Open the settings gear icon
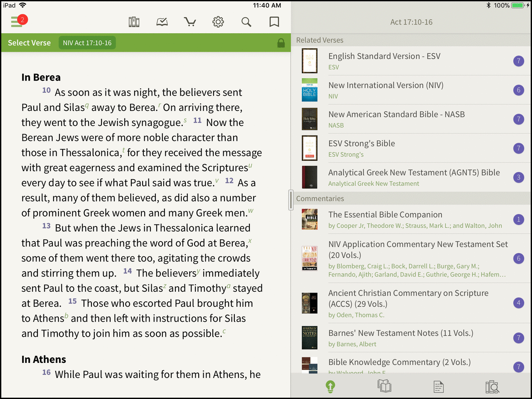Image resolution: width=532 pixels, height=399 pixels. (218, 22)
